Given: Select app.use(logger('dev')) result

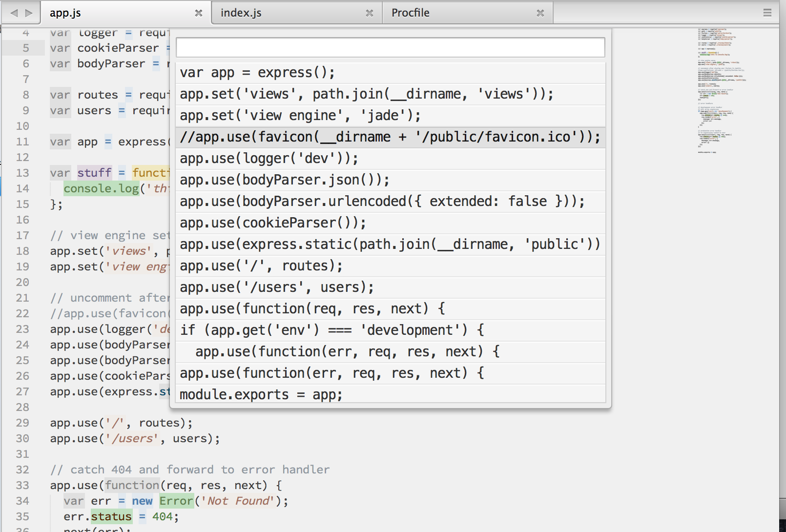Looking at the screenshot, I should (x=391, y=159).
